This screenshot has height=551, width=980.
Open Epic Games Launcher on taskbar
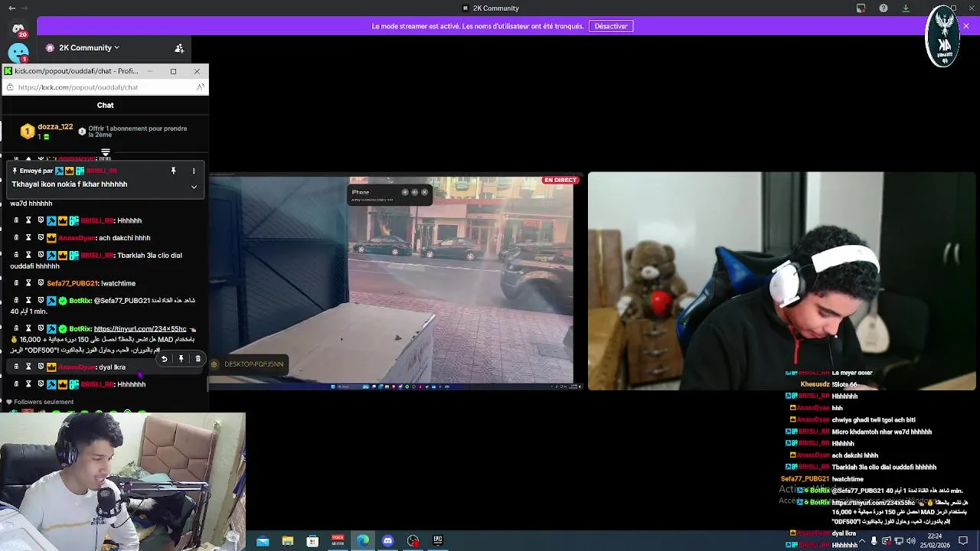[x=438, y=541]
